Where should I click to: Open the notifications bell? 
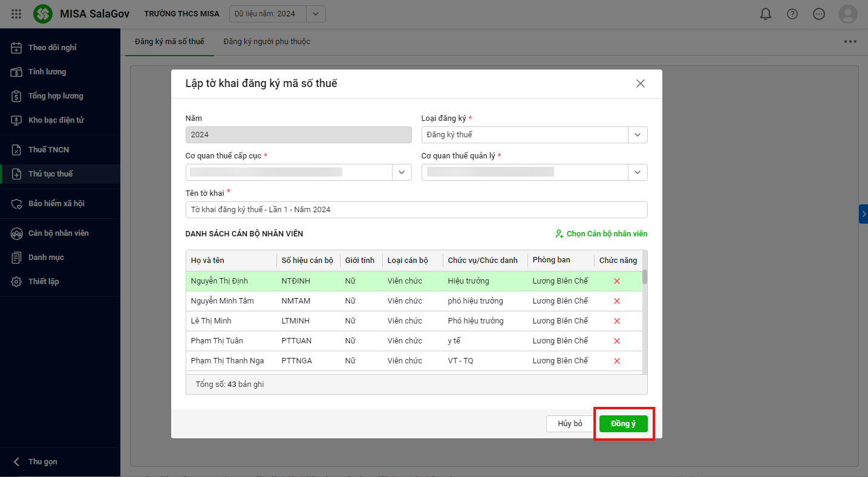pyautogui.click(x=766, y=14)
